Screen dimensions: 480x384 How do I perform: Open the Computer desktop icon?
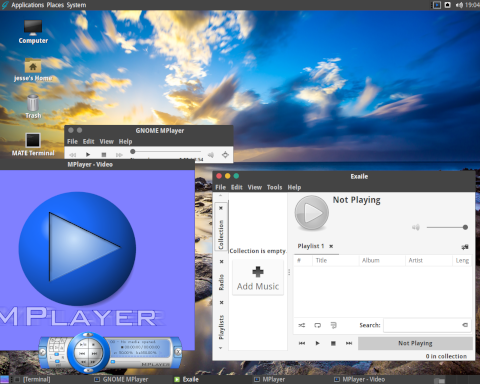(33, 32)
